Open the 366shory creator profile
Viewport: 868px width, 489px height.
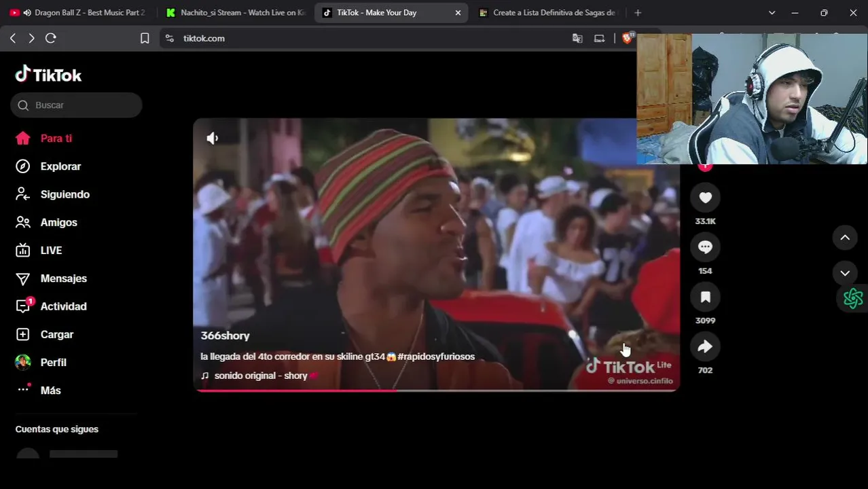tap(225, 336)
